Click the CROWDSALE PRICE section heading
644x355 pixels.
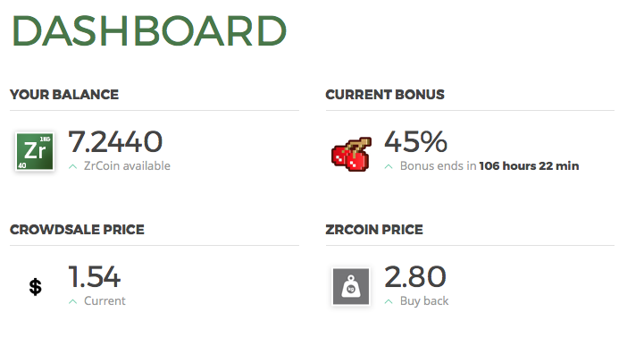click(x=77, y=230)
